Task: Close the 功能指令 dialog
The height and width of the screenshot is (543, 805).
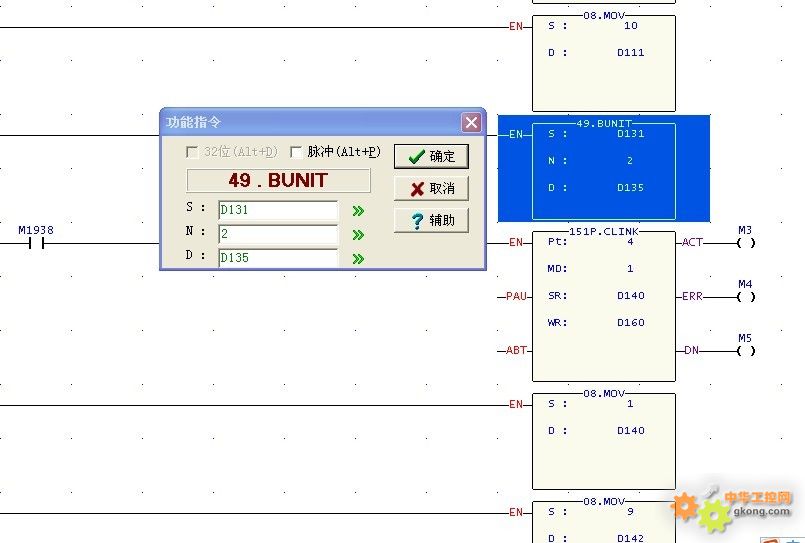Action: click(x=471, y=122)
